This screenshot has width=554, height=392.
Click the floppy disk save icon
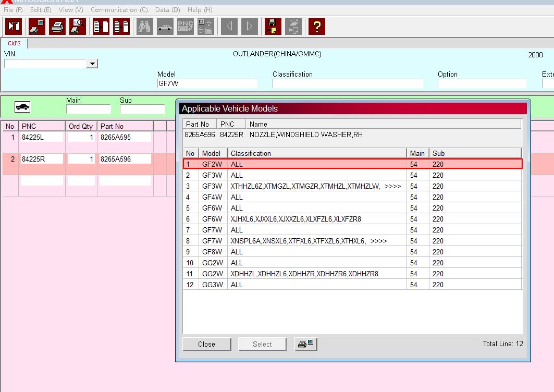tap(273, 26)
